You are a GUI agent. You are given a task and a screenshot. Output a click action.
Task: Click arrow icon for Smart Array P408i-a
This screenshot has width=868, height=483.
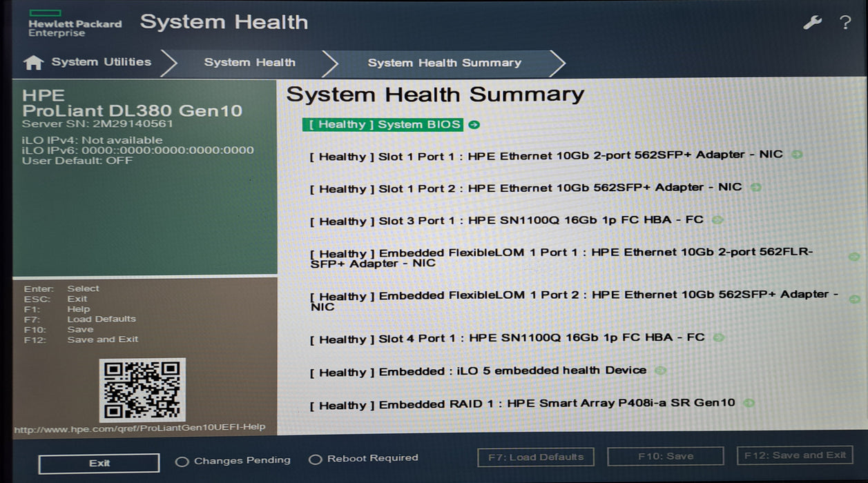[x=749, y=403]
